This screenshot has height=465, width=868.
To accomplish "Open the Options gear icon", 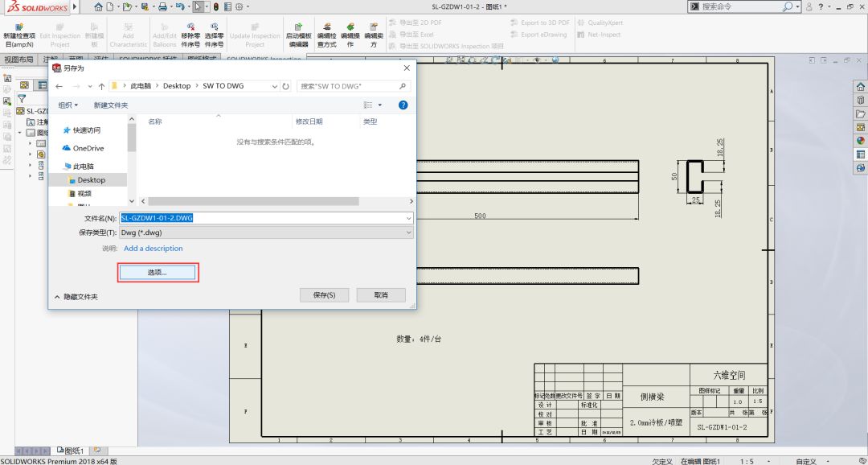I will [x=240, y=6].
